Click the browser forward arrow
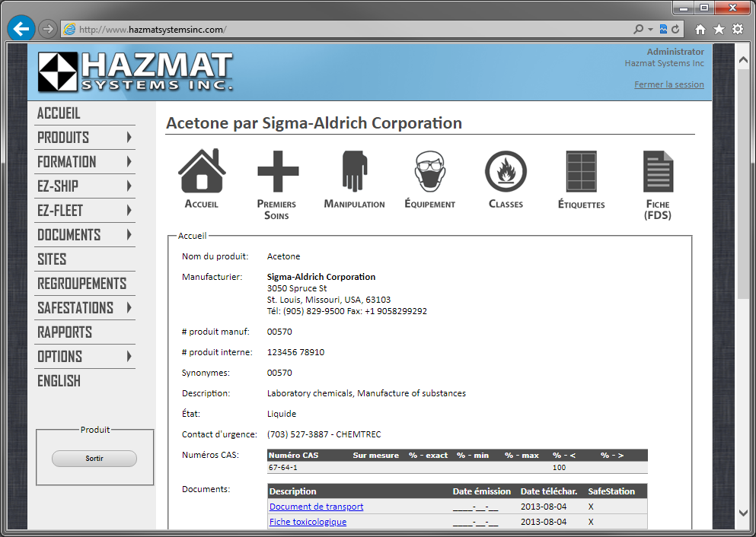The height and width of the screenshot is (537, 756). tap(47, 30)
